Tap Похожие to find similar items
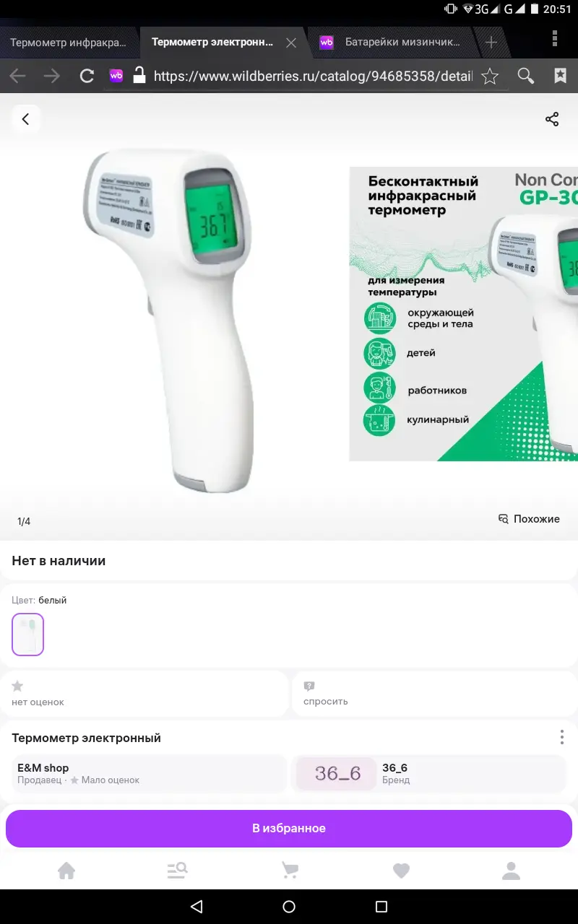The width and height of the screenshot is (578, 924). click(x=529, y=518)
